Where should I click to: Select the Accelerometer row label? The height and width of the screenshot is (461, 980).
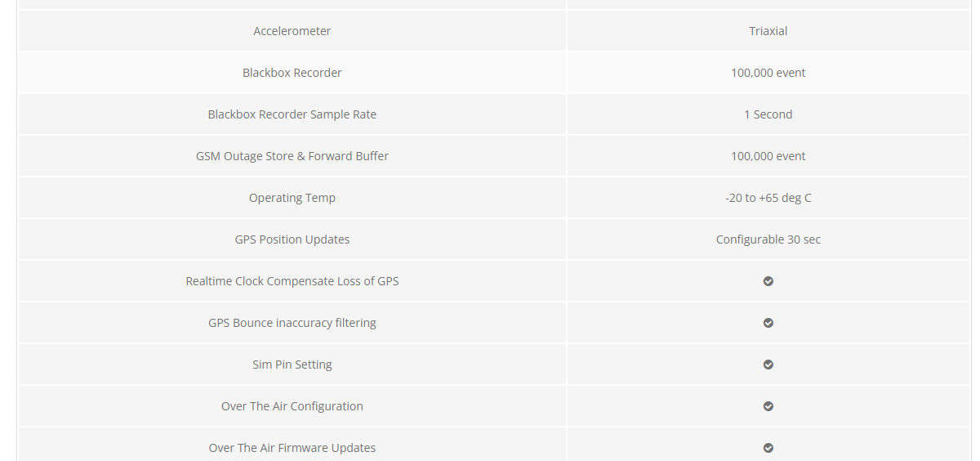(x=292, y=31)
